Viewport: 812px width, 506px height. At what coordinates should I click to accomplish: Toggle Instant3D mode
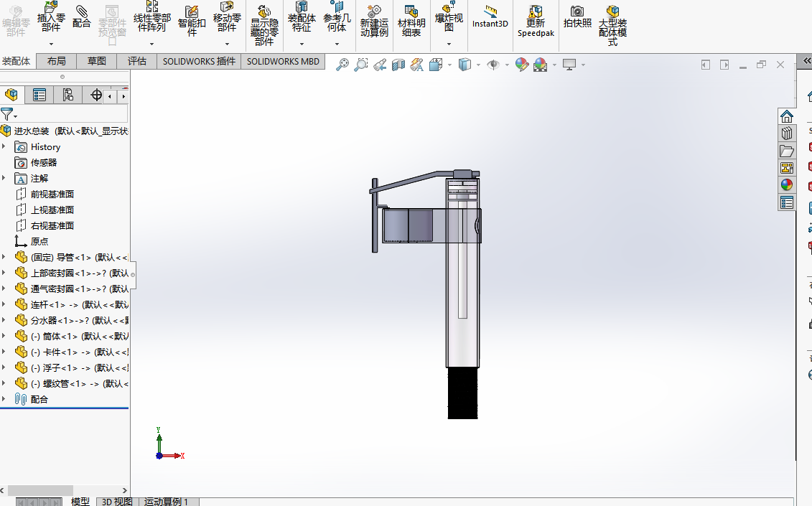(490, 17)
